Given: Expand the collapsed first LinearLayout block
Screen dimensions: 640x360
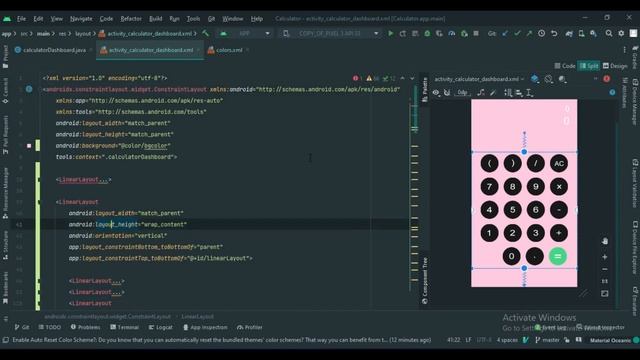Looking at the screenshot, I should click(40, 180).
